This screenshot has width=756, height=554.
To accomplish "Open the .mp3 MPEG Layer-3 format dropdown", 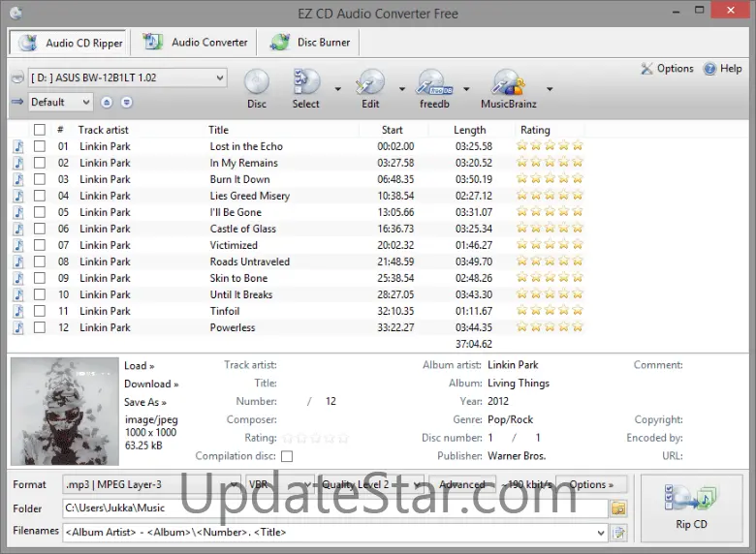I will click(151, 484).
